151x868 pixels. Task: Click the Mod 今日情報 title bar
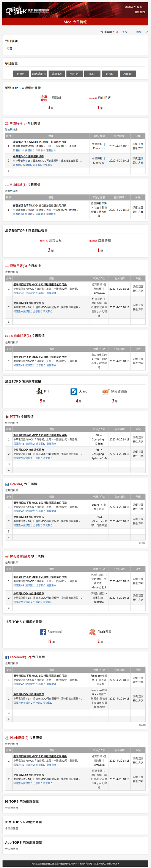coord(75,22)
